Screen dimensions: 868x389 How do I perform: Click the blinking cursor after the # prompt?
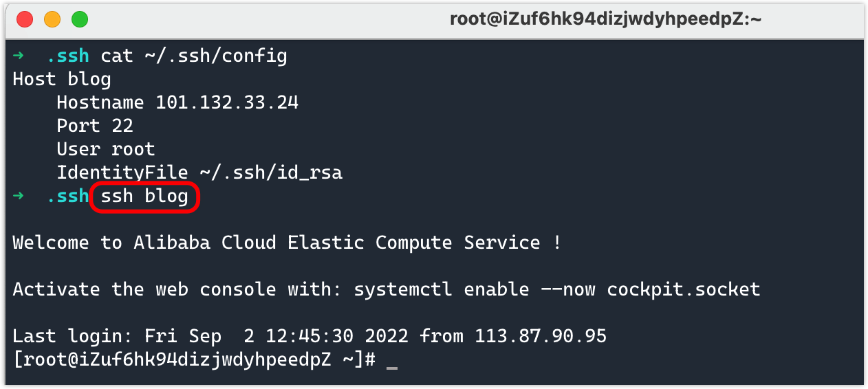pyautogui.click(x=392, y=362)
